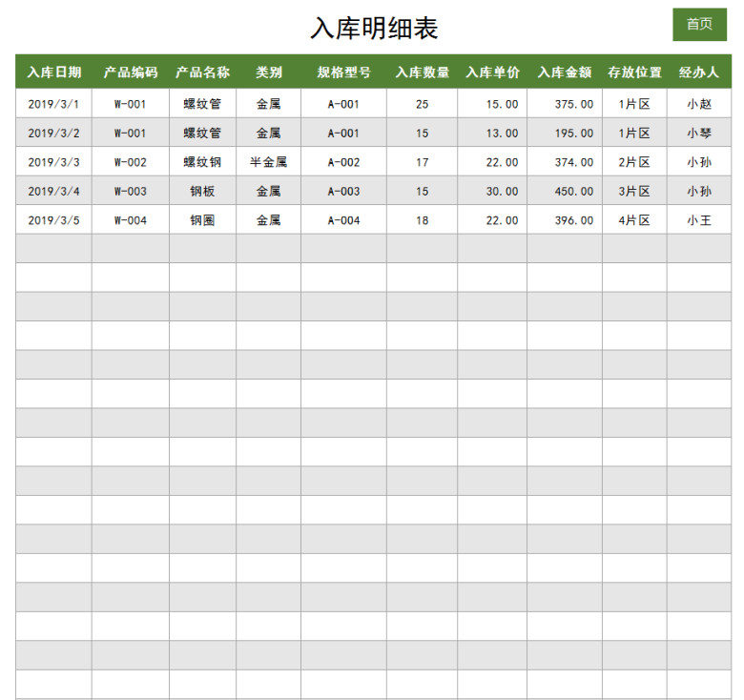Select spec A-001 in 2019/3/1 row
Image resolution: width=744 pixels, height=700 pixels.
coord(343,104)
